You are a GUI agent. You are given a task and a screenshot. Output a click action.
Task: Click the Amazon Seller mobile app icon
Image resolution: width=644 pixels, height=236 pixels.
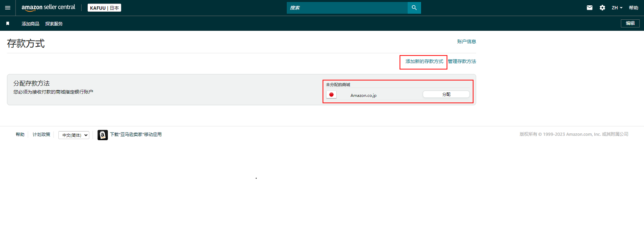coord(102,135)
